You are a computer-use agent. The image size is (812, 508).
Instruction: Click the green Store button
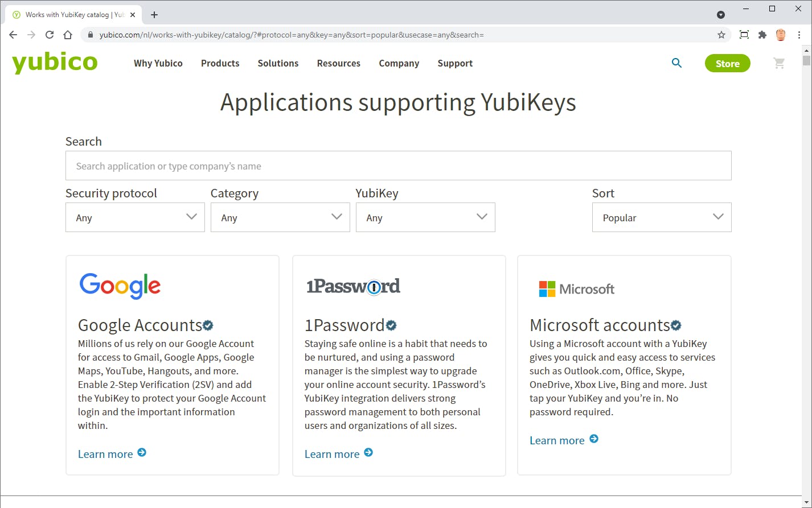click(727, 63)
